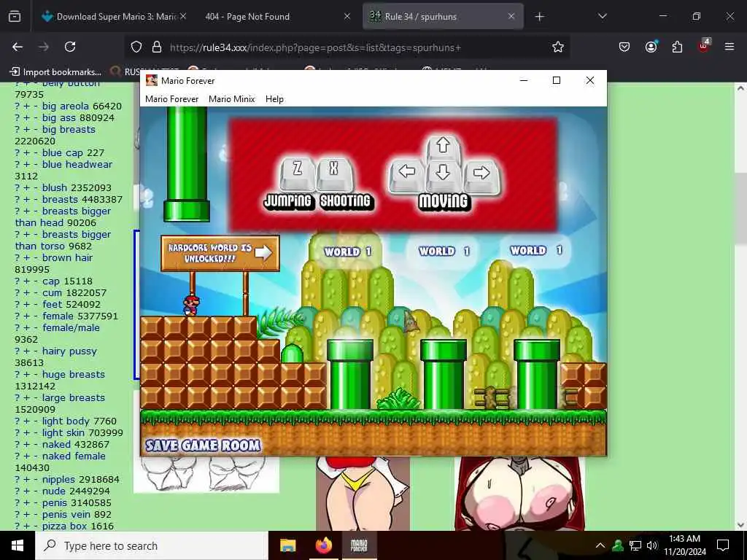Open the 'blue cap' tag link
The width and height of the screenshot is (747, 560).
[x=63, y=153]
